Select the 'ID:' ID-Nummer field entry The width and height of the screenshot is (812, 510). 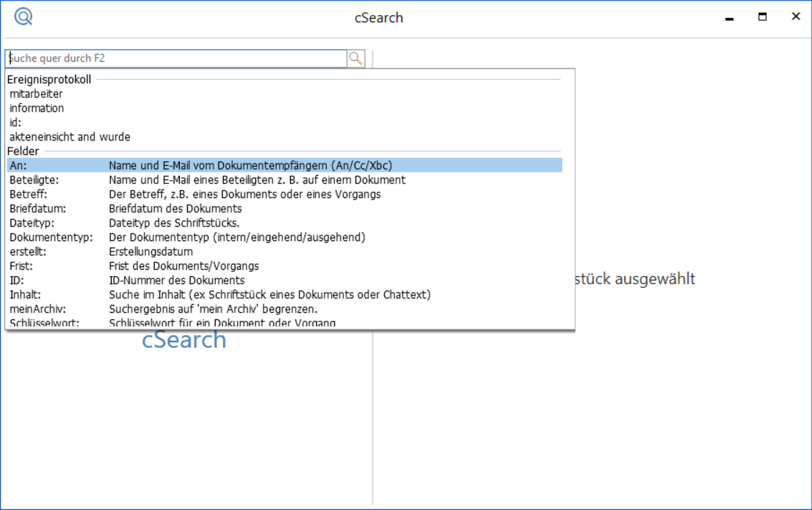[285, 280]
